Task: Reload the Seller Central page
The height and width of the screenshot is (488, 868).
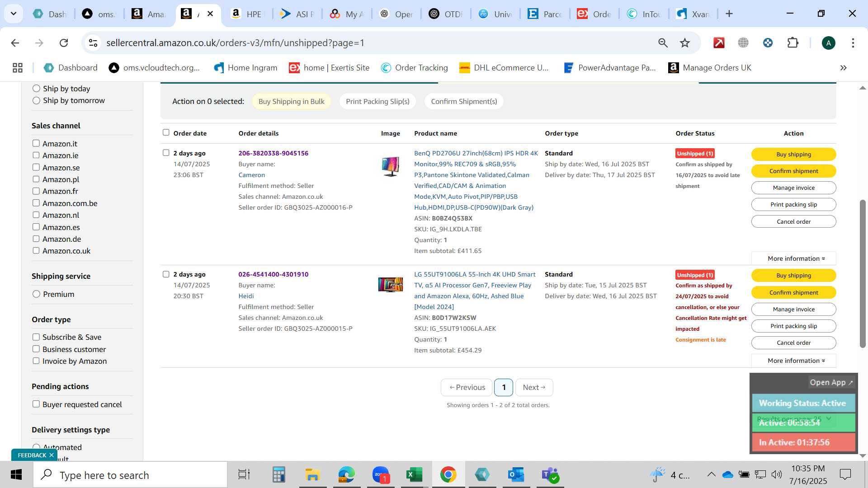Action: point(64,43)
